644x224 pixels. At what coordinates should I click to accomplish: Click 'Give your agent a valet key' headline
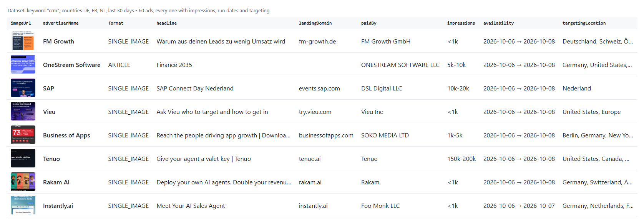[x=204, y=159]
